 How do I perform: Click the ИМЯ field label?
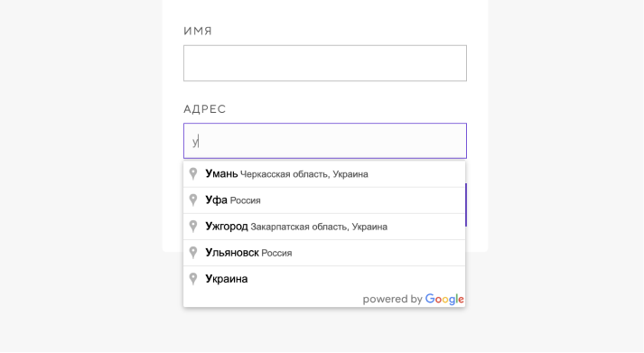198,32
